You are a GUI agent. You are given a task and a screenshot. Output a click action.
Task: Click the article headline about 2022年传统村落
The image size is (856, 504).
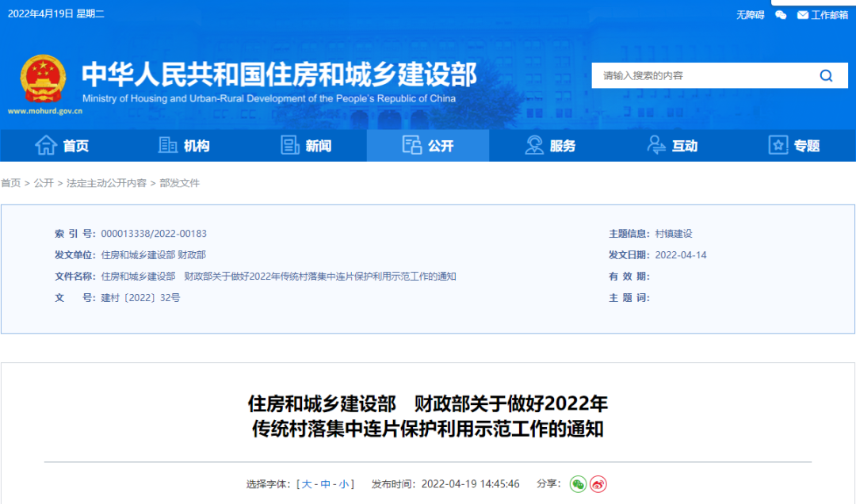[428, 416]
